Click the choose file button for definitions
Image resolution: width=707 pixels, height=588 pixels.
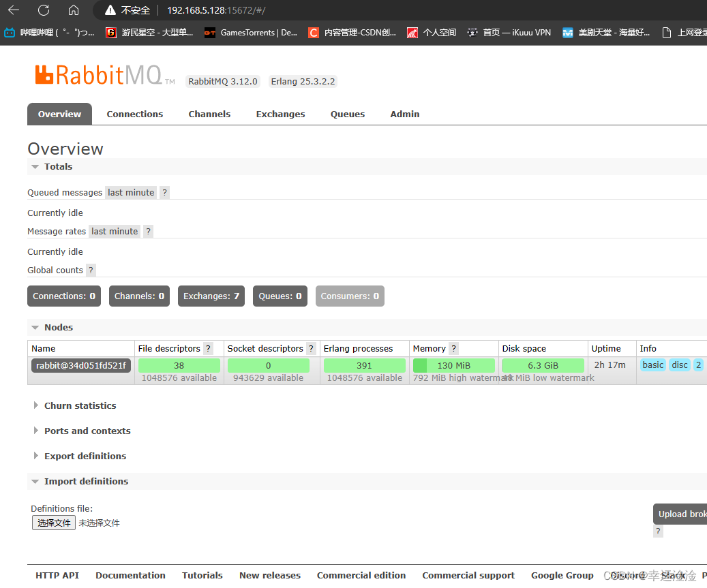coord(54,523)
